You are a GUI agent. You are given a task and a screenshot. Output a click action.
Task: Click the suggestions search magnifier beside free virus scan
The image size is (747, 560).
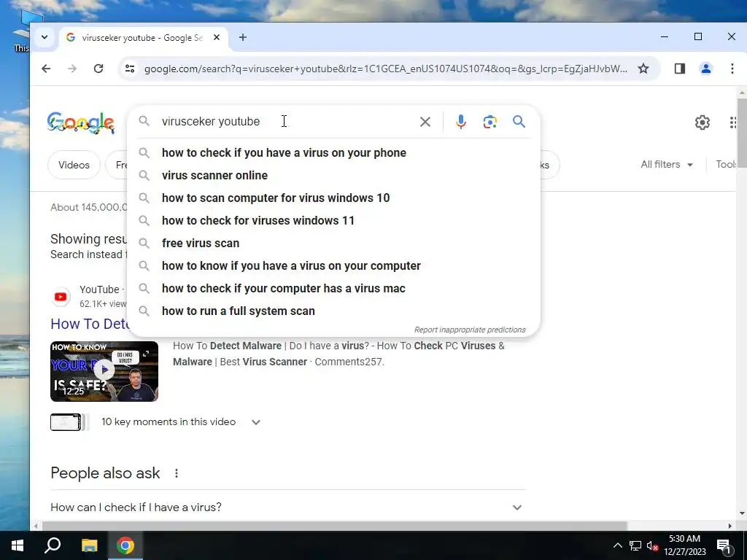[x=144, y=244]
